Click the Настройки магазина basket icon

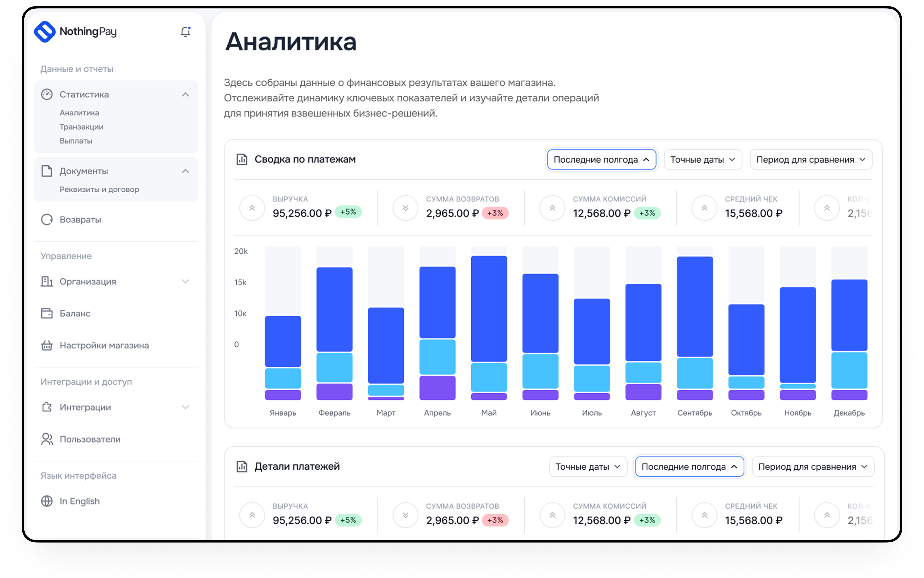(x=47, y=345)
